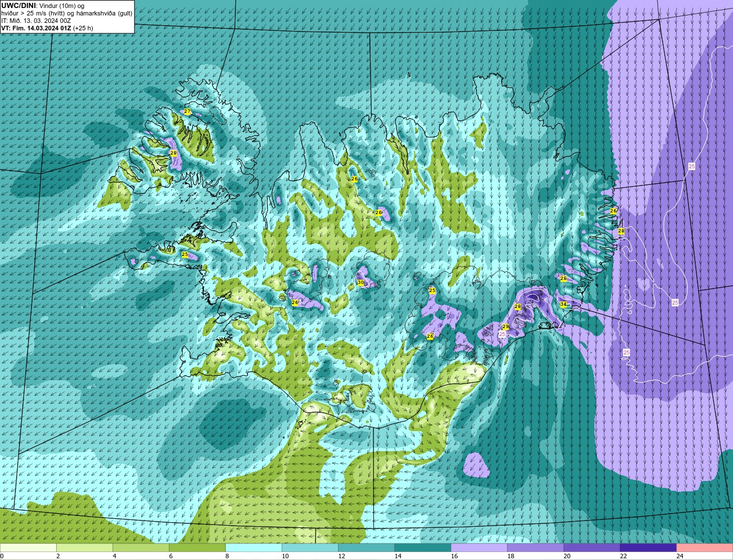Click the yellow gust label 29
733x560 pixels.
point(506,327)
